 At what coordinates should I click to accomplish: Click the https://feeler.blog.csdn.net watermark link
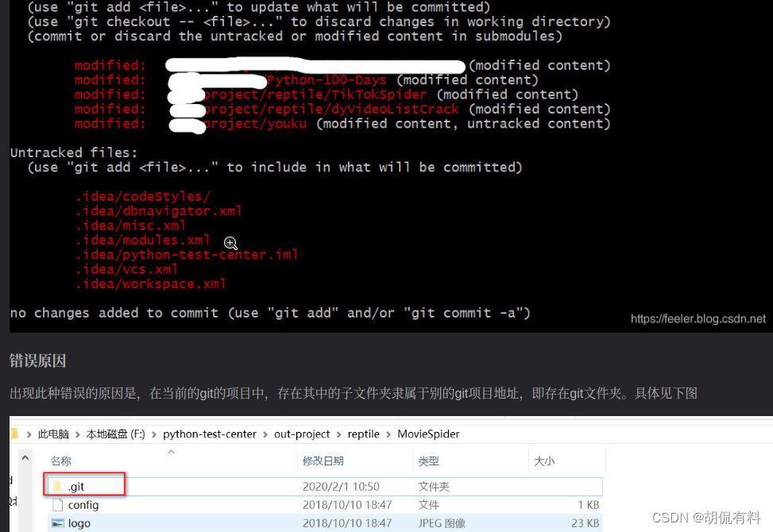click(698, 318)
